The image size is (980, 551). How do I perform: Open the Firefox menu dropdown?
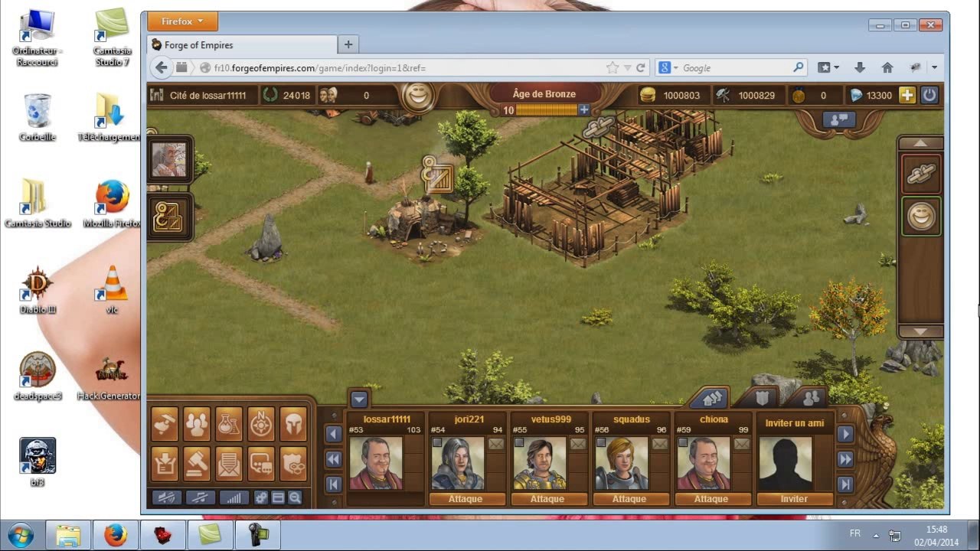[182, 21]
